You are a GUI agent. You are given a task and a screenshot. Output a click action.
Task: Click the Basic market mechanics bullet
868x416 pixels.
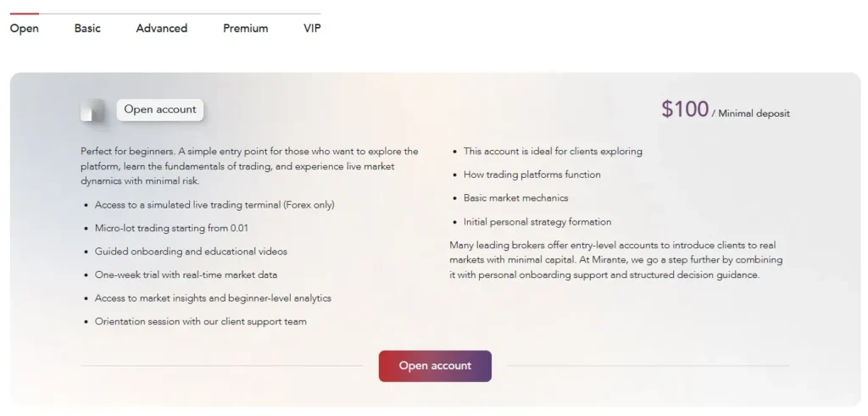[x=515, y=198]
